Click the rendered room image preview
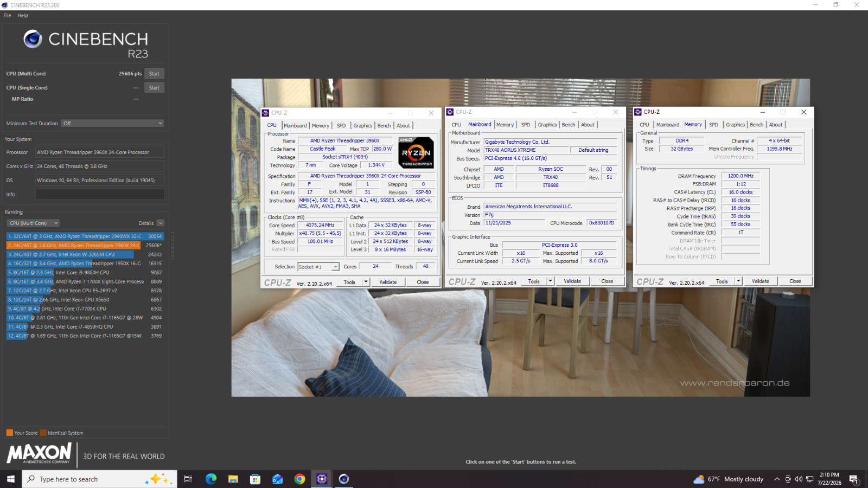Viewport: 868px width, 488px height. 521,237
